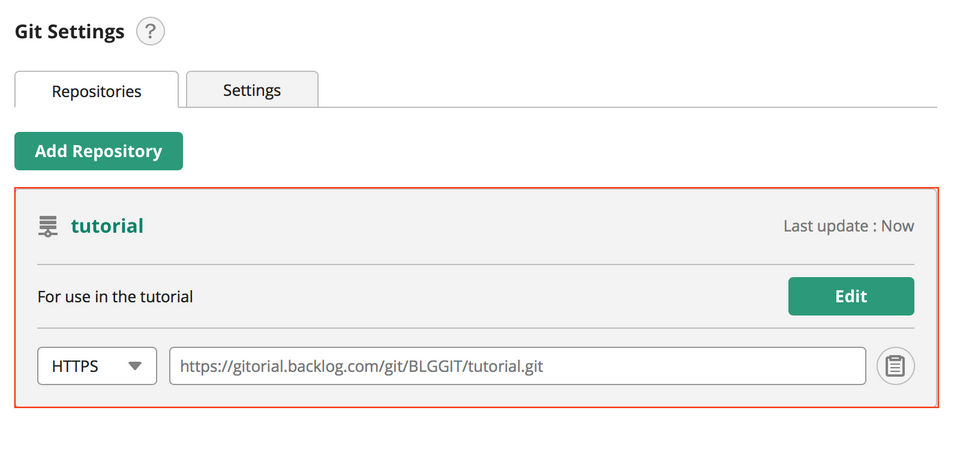Viewport: 960px width, 457px height.
Task: Copy the repository URL with clipboard icon
Action: tap(895, 366)
